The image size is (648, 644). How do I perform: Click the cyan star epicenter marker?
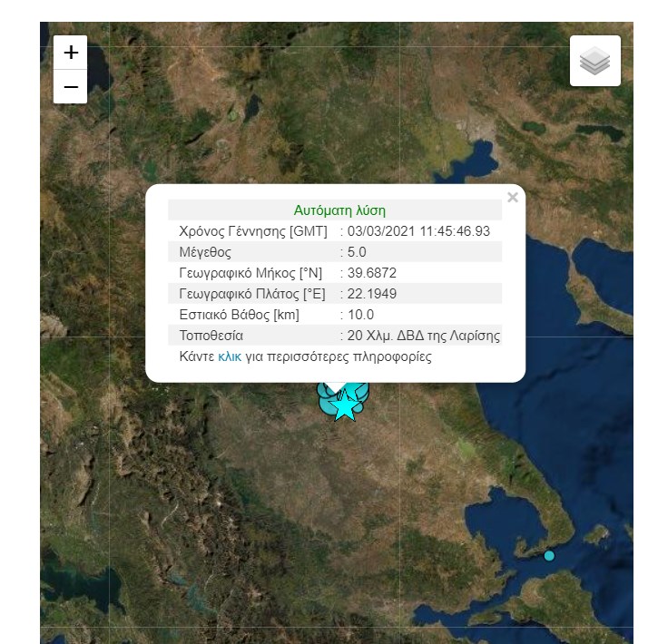(x=344, y=407)
